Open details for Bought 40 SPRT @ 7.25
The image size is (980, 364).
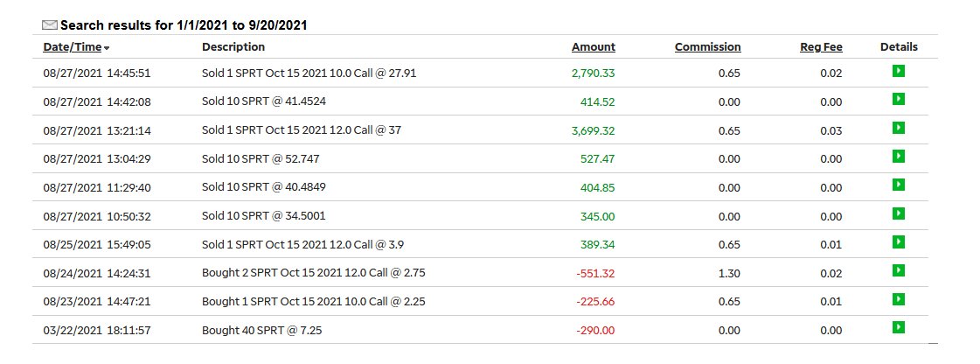tap(898, 327)
